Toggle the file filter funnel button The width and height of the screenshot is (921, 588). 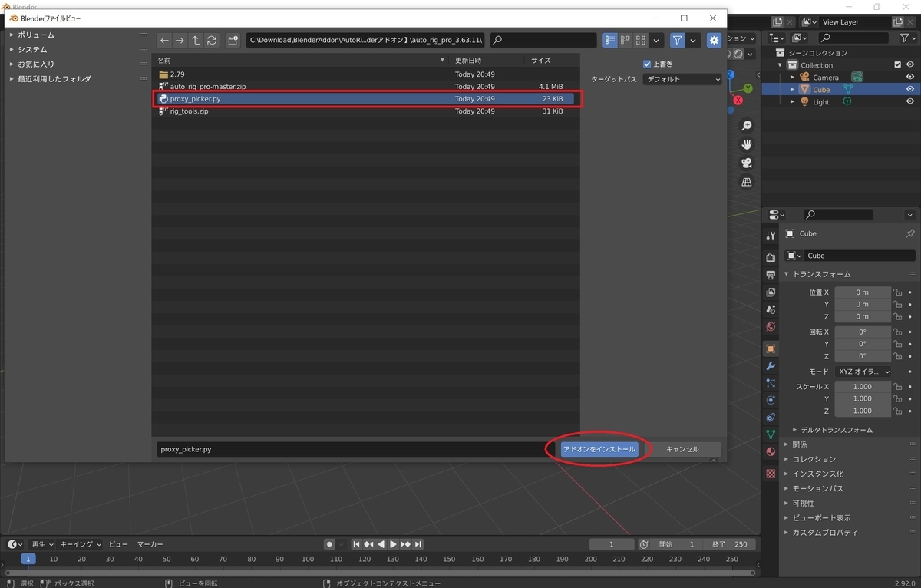point(677,40)
